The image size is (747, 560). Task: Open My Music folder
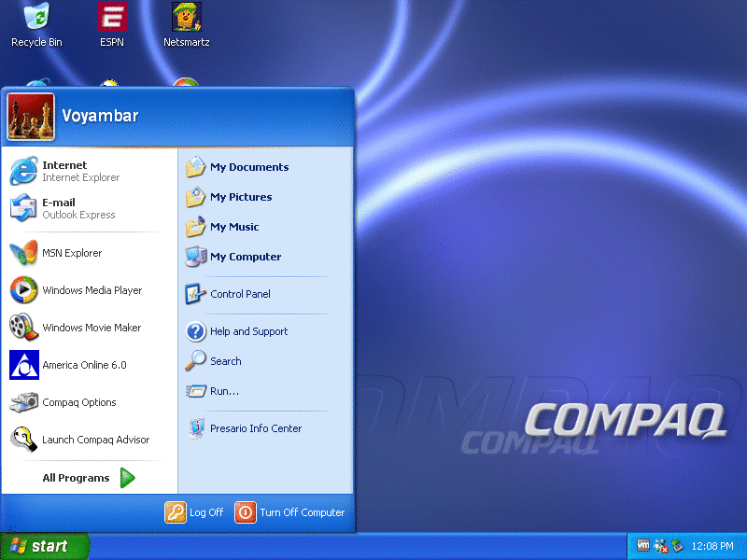click(266, 227)
